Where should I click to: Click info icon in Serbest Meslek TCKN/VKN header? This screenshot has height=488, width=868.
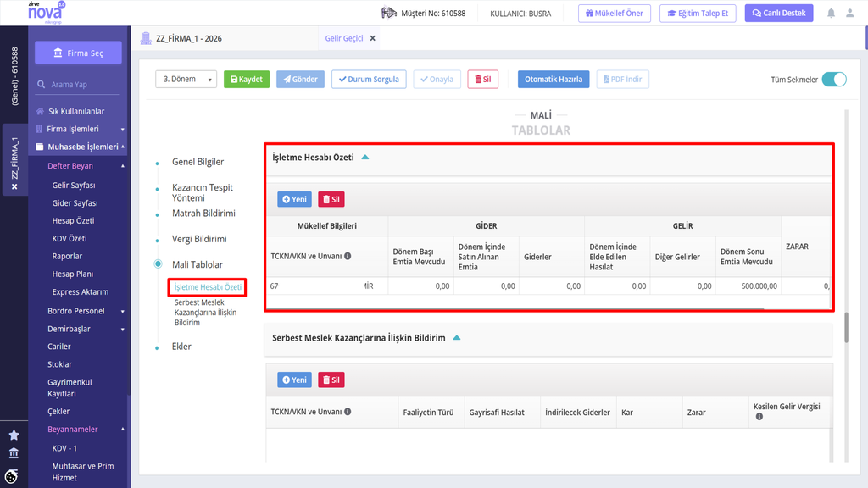click(348, 412)
